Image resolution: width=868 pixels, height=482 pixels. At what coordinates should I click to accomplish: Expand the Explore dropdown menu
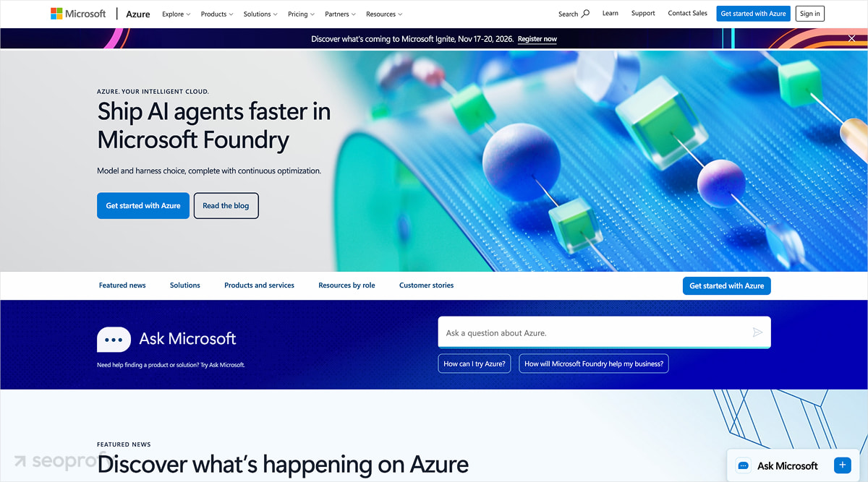pyautogui.click(x=176, y=14)
